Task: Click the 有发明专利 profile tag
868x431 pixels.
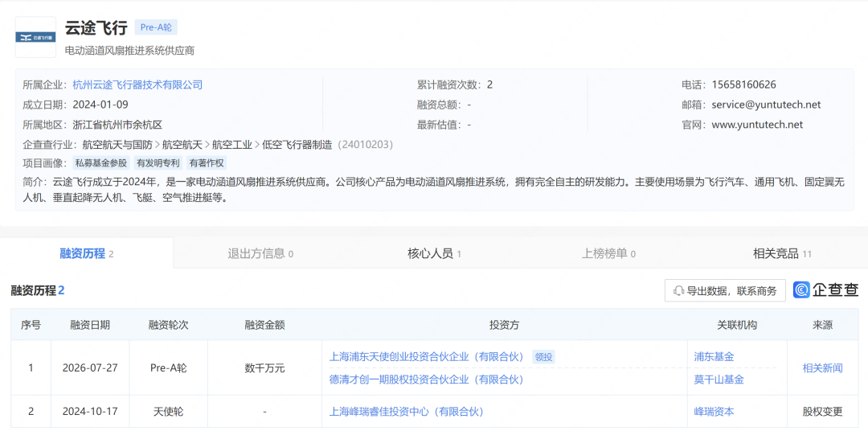Action: click(x=158, y=163)
